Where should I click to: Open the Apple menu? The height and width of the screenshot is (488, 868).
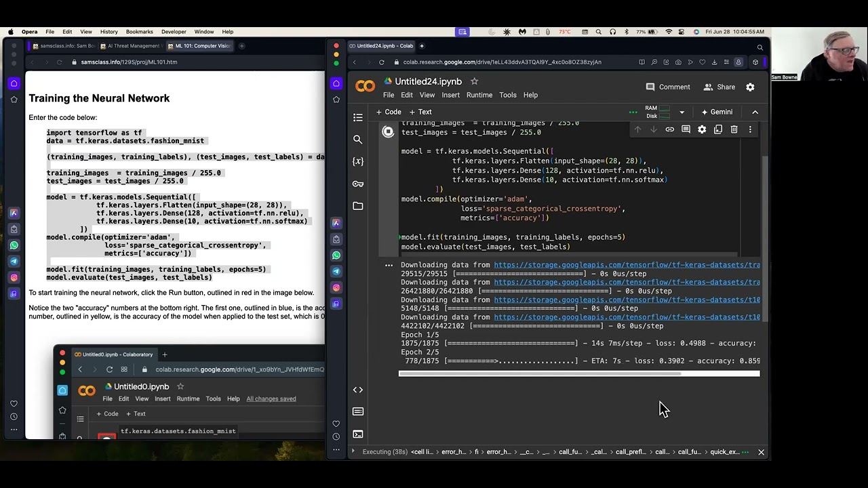pyautogui.click(x=11, y=32)
